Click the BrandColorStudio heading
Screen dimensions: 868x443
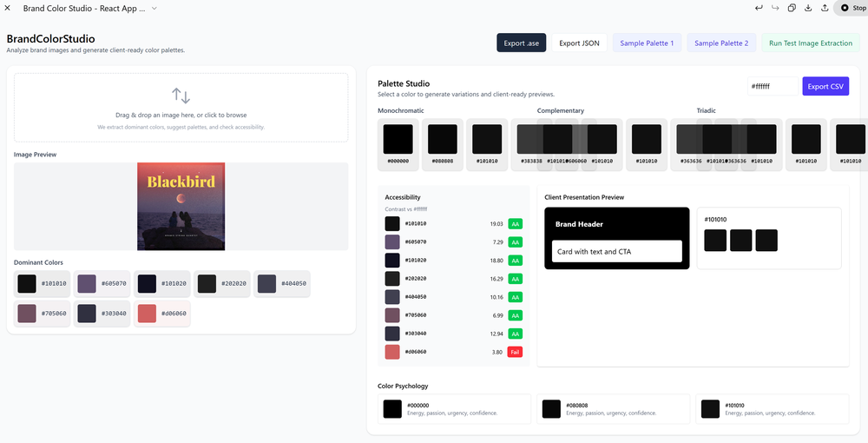[x=50, y=39]
